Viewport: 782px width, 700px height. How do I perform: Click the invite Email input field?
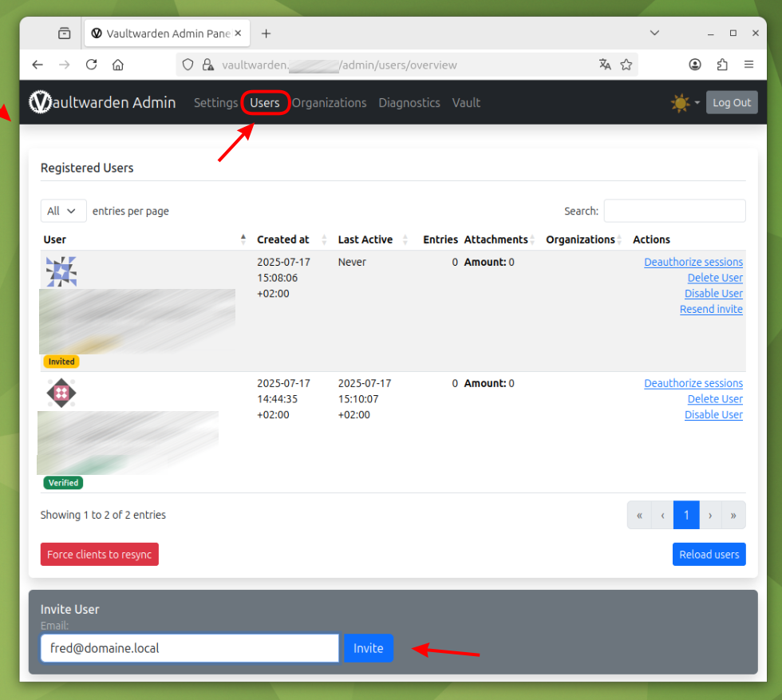pyautogui.click(x=190, y=648)
